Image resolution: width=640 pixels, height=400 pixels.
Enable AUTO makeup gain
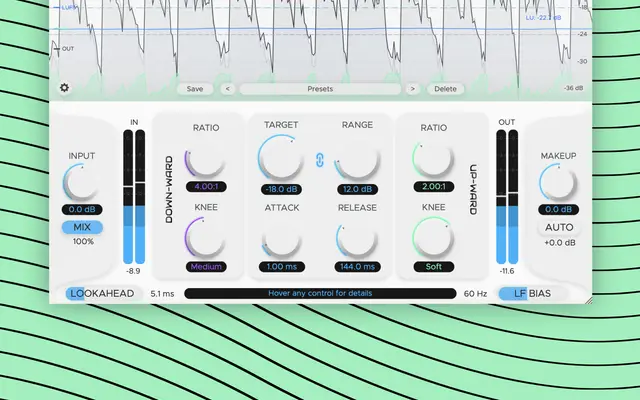pyautogui.click(x=559, y=227)
